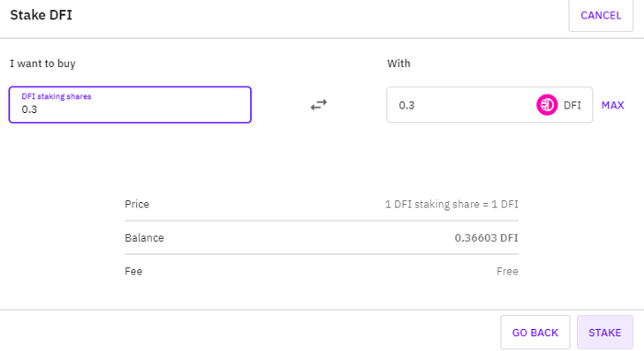Click the Fee row label
Image resolution: width=644 pixels, height=351 pixels.
click(133, 271)
